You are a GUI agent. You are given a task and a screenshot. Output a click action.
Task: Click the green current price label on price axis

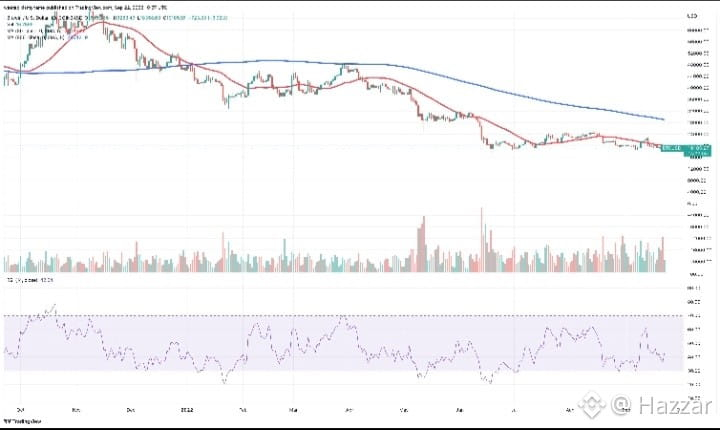[x=686, y=150]
